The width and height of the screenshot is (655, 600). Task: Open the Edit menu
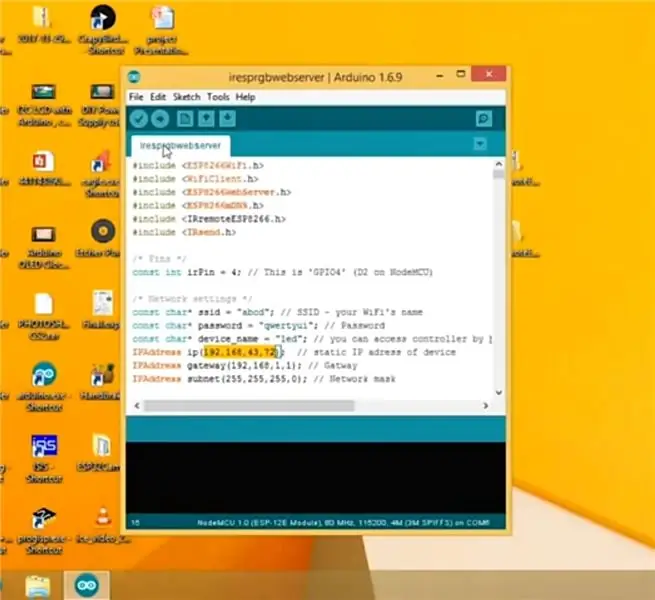coord(158,97)
